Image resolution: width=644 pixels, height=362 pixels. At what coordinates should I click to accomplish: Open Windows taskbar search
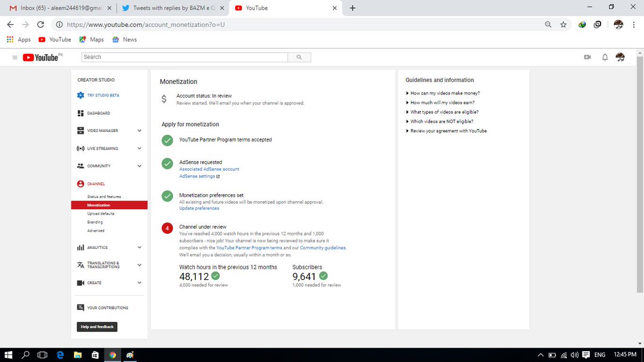[26, 354]
